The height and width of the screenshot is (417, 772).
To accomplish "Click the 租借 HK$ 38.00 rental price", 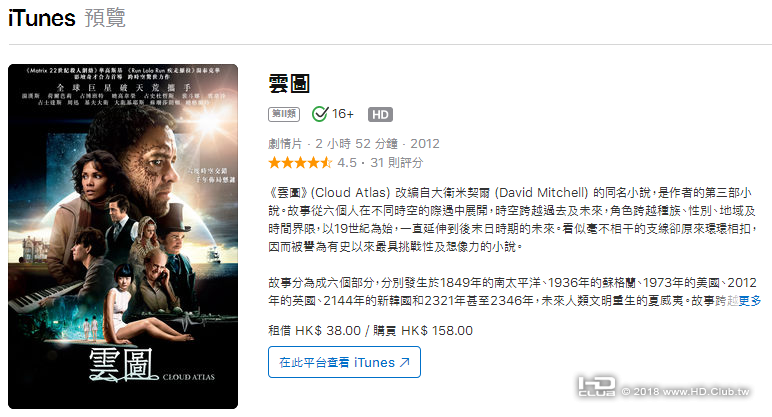I will pos(315,330).
